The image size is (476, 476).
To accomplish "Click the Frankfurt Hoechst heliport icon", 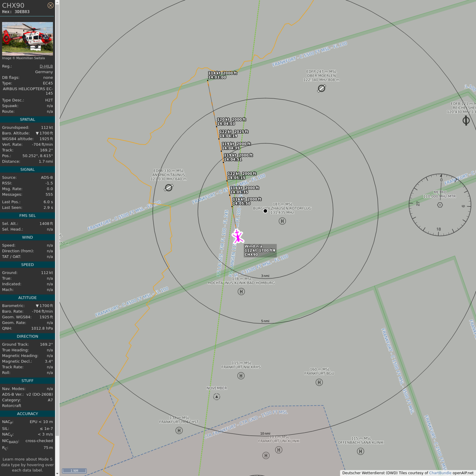I will coord(179,430).
